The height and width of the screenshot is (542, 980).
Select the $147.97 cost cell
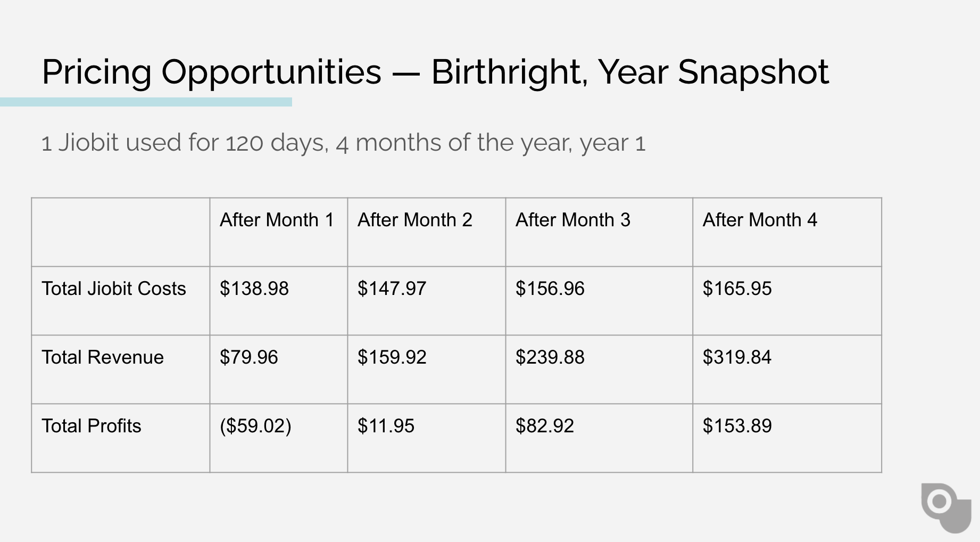[x=427, y=301]
